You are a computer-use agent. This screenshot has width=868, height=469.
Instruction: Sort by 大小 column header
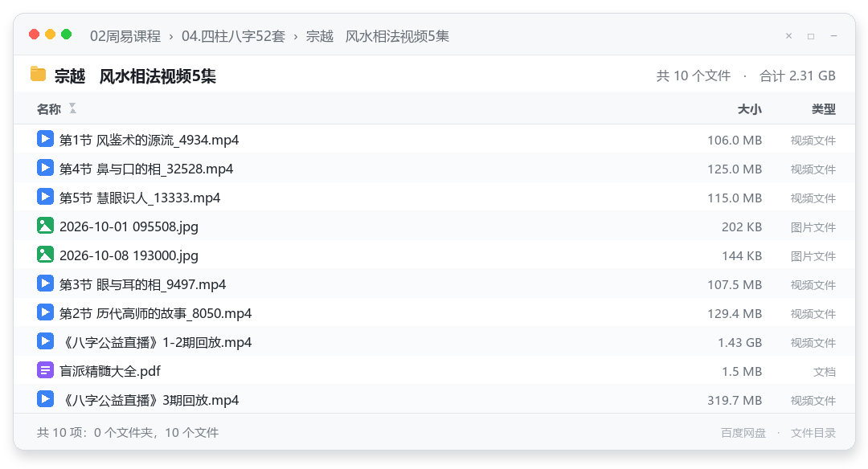point(750,109)
